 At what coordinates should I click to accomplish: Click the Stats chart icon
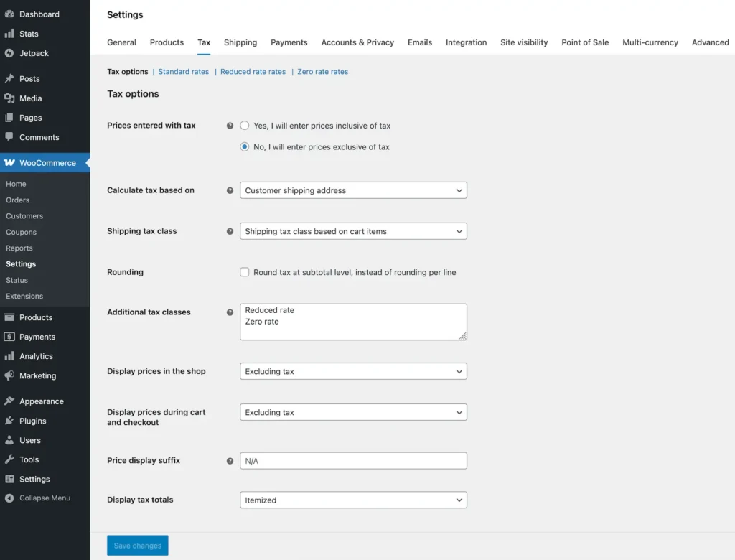(x=11, y=34)
